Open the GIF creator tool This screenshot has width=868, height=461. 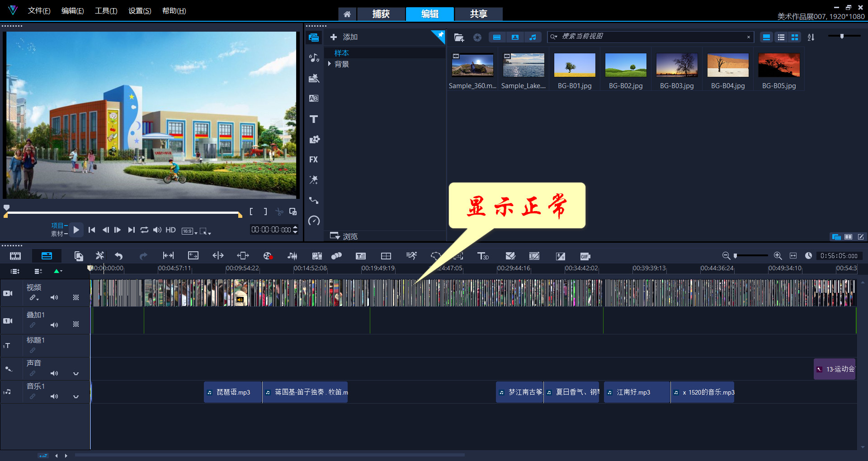click(x=585, y=256)
